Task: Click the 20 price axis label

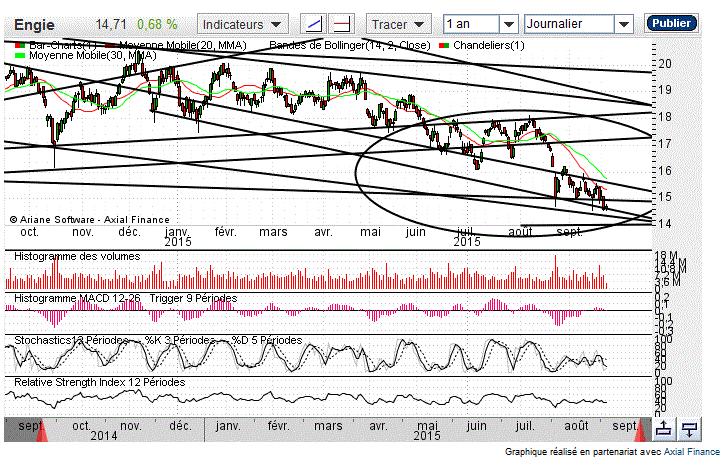Action: 665,64
